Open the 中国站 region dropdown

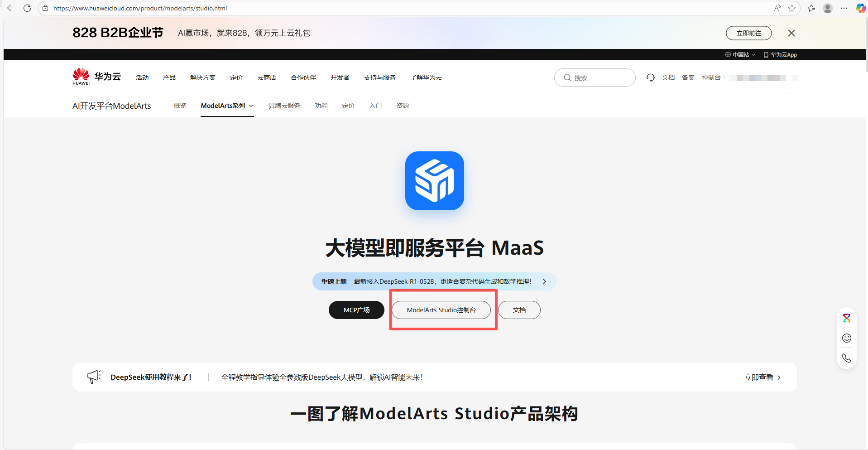point(740,54)
